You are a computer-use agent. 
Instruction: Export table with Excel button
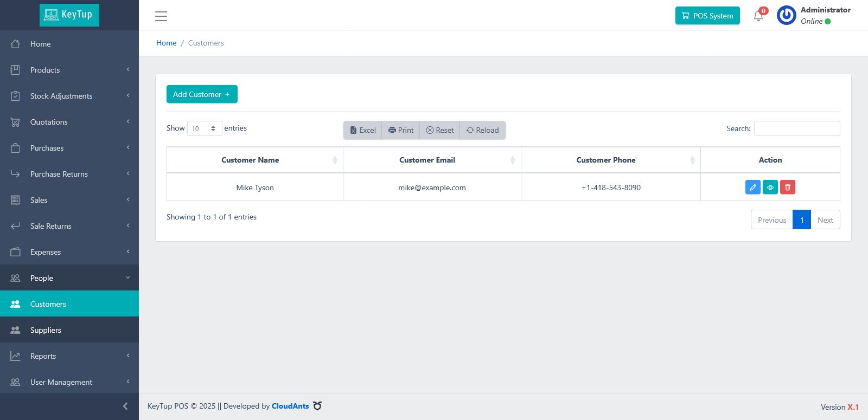tap(363, 130)
